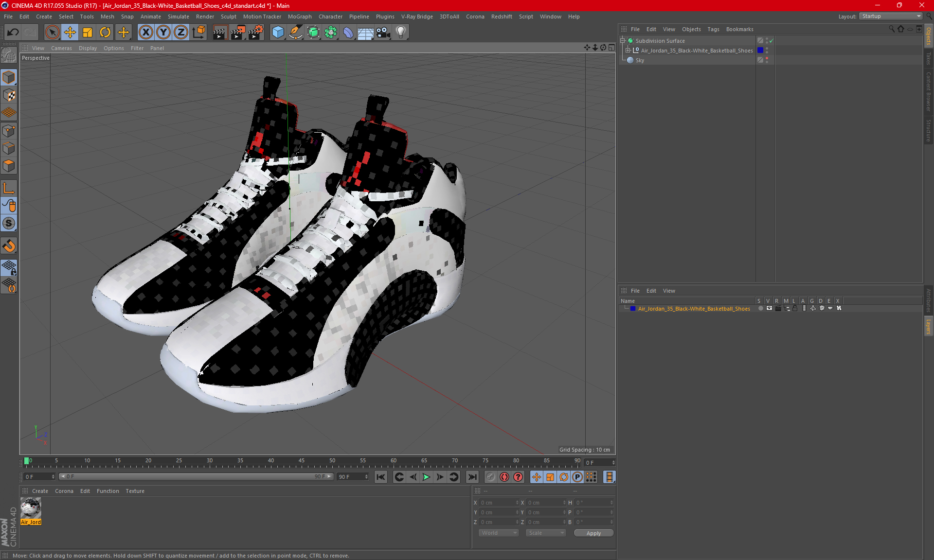The image size is (934, 560).
Task: Go to end of animation
Action: click(472, 477)
